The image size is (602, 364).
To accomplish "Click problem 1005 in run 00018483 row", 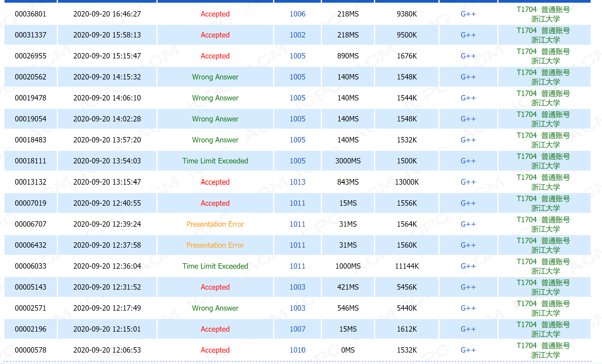I will click(x=297, y=140).
